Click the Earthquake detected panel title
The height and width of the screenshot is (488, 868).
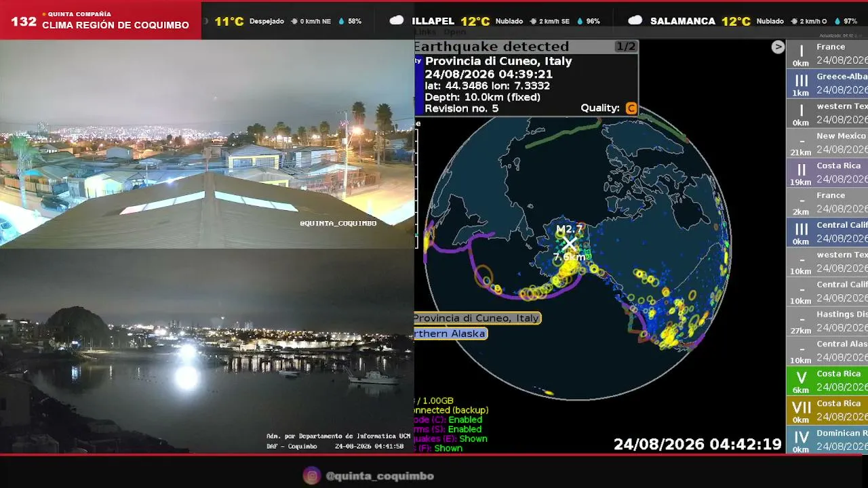(x=492, y=47)
